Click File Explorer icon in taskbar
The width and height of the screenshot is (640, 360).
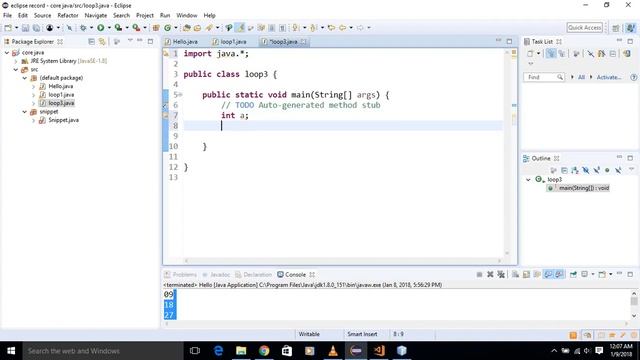[x=241, y=351]
